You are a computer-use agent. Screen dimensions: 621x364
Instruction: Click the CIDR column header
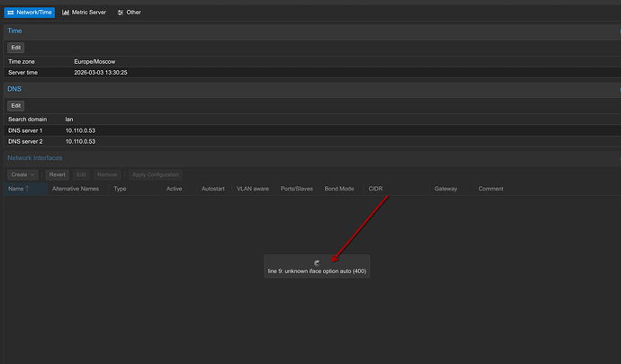375,189
